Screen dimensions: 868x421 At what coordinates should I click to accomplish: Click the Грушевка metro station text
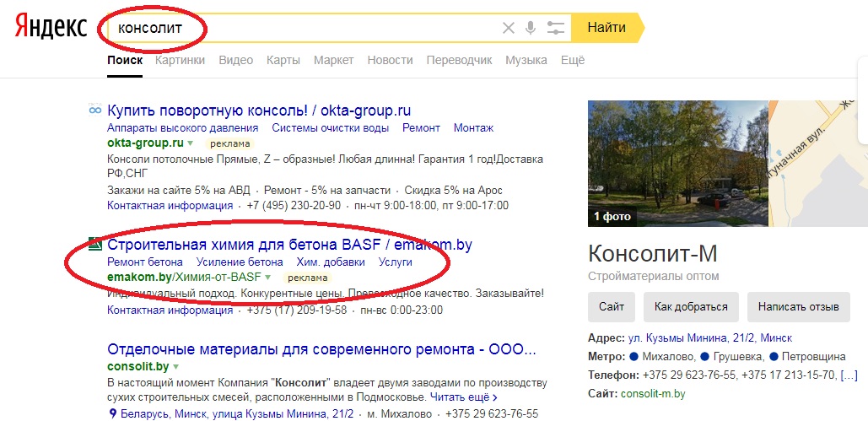[739, 357]
